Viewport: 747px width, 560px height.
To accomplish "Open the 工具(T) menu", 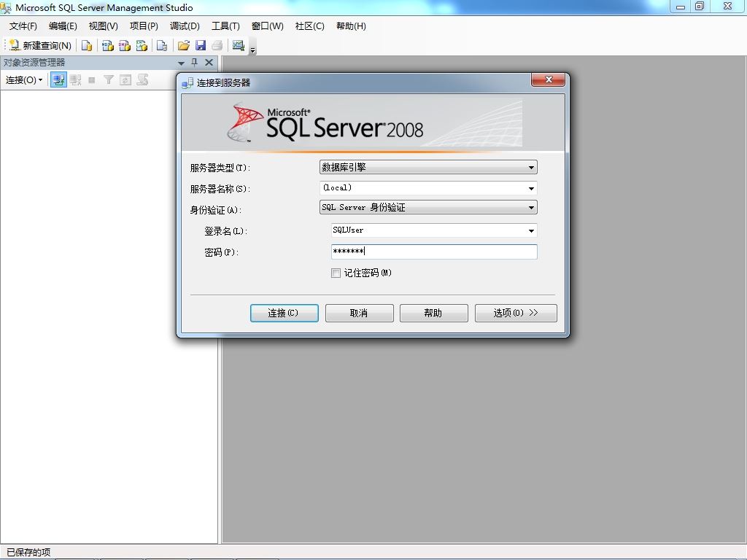I will (225, 26).
